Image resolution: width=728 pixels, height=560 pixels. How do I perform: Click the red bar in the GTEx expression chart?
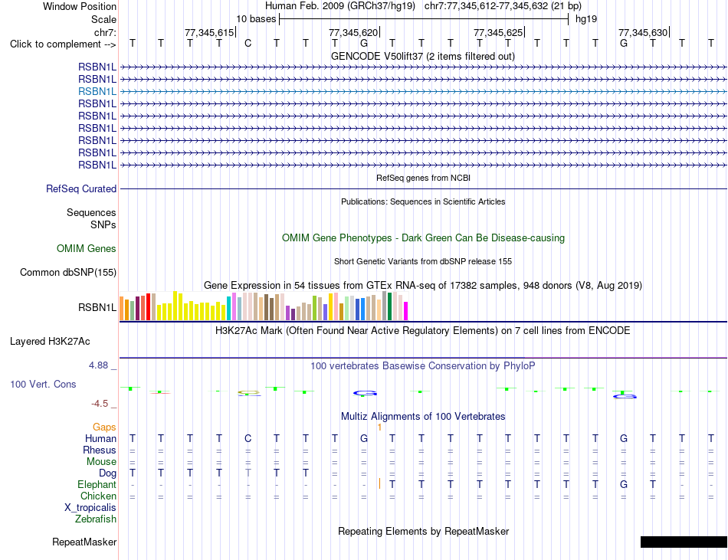pyautogui.click(x=148, y=306)
